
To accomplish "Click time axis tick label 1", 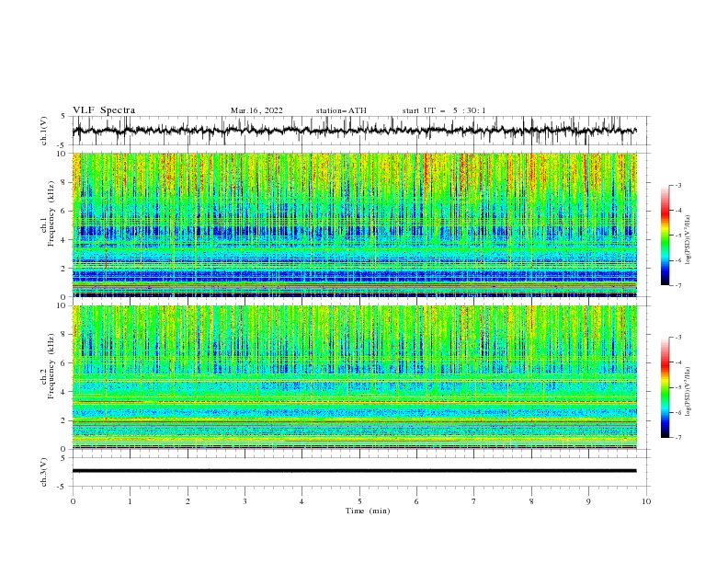I will click(x=130, y=501).
